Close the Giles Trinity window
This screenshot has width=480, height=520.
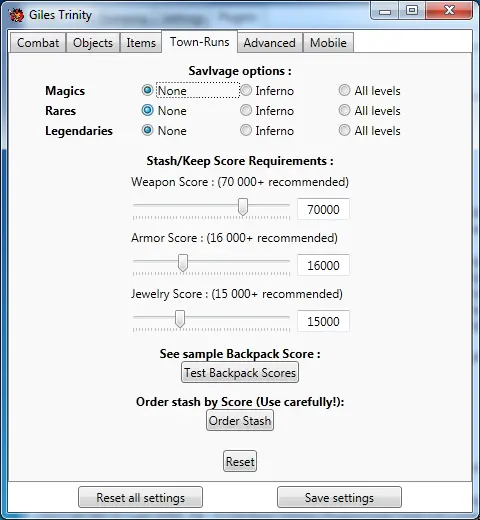449,11
